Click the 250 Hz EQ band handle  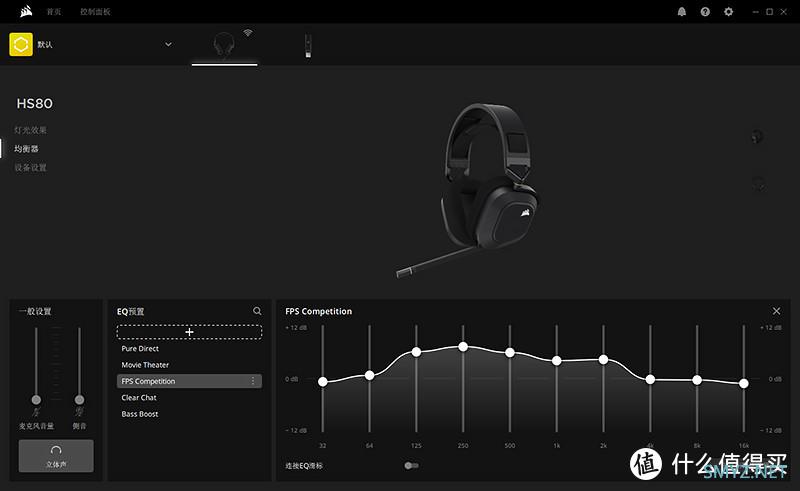[463, 347]
